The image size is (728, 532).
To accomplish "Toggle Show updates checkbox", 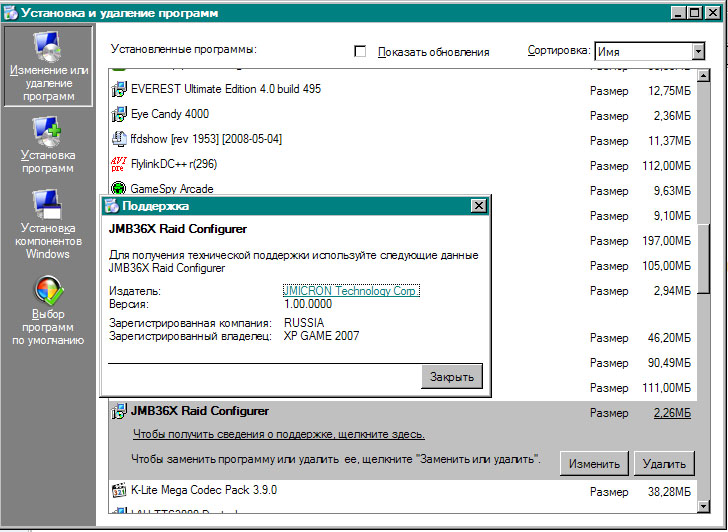I will tap(360, 51).
